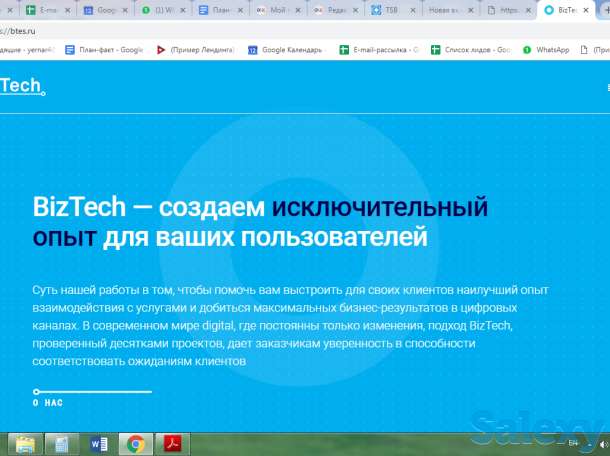Click the EN language indicator in tray
The image size is (610, 456).
pos(573,443)
